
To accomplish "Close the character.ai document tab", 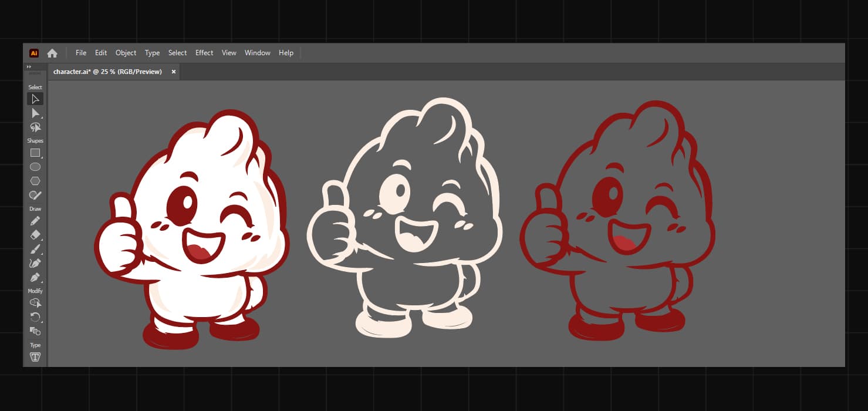I will click(174, 72).
